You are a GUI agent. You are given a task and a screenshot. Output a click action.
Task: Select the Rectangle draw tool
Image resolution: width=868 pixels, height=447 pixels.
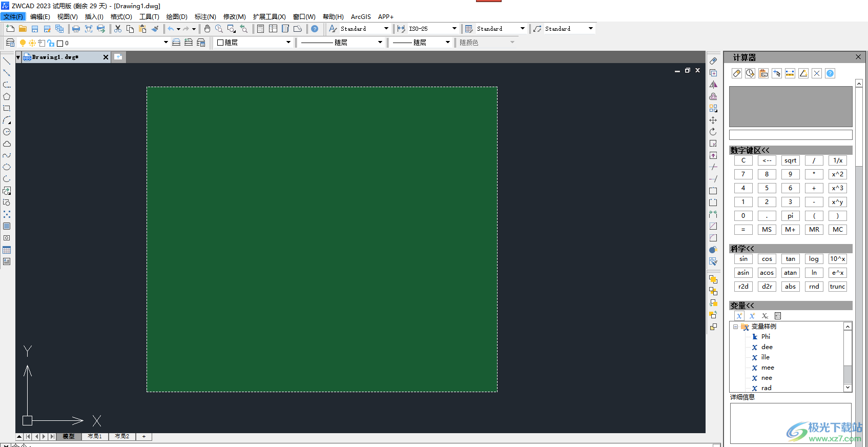click(7, 108)
